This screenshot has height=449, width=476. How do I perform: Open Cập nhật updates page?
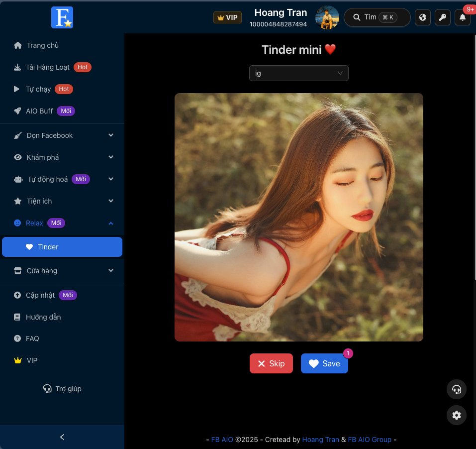(x=62, y=295)
